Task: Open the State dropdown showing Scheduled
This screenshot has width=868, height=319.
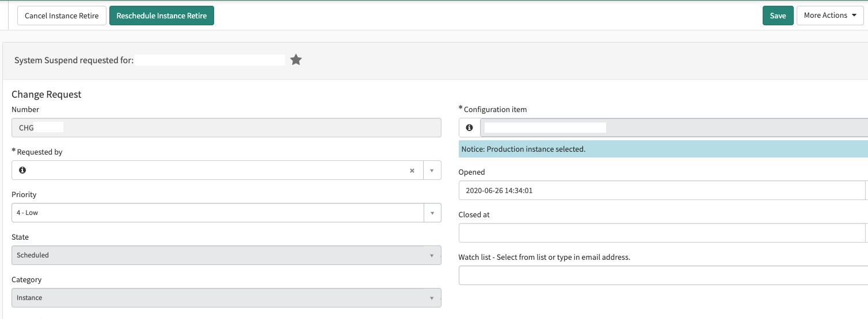Action: tap(226, 255)
